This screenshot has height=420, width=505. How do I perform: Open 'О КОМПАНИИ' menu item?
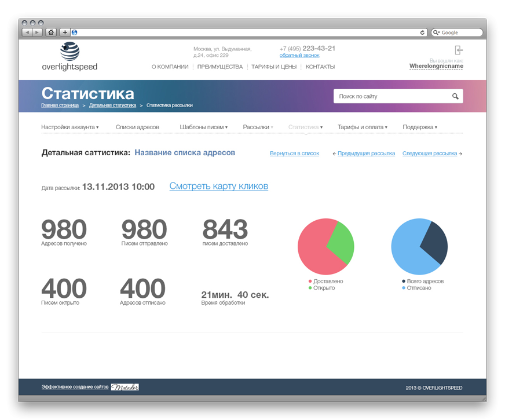[x=170, y=67]
